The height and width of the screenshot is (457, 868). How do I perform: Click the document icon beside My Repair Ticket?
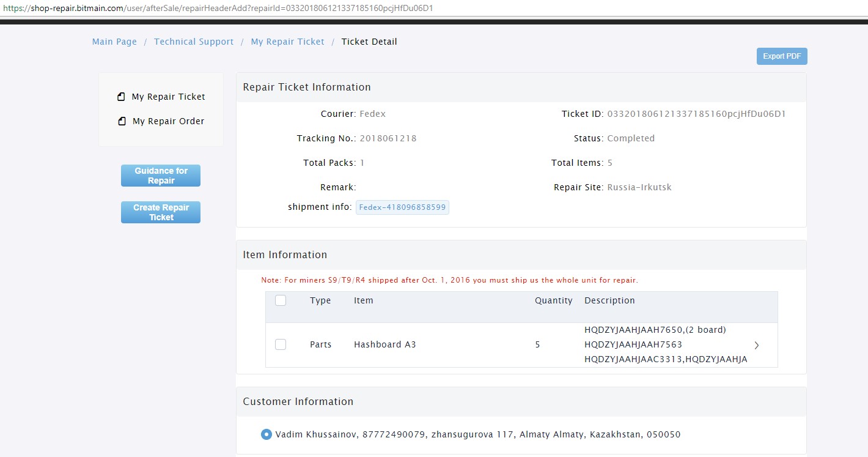122,97
